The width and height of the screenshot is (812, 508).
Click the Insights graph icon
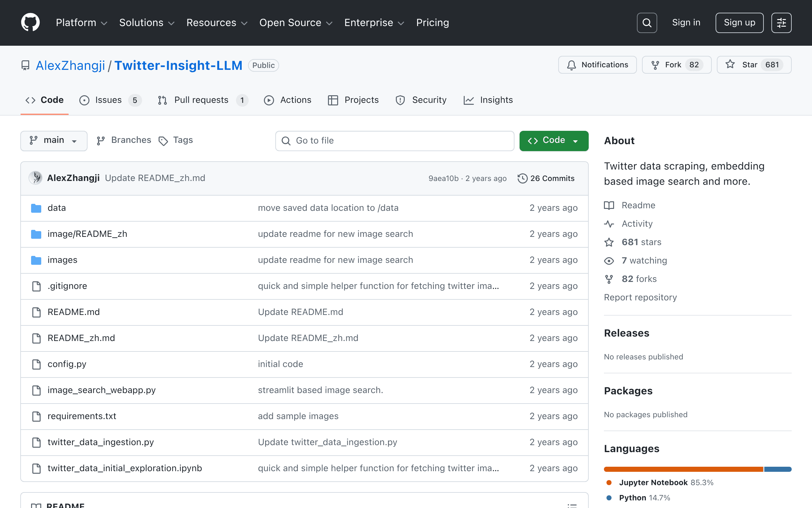point(469,100)
